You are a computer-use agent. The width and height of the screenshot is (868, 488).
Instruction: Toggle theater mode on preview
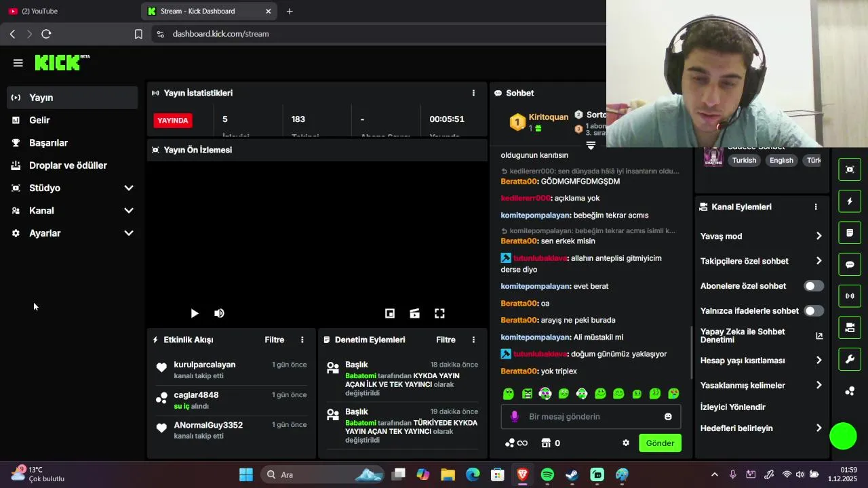click(415, 313)
